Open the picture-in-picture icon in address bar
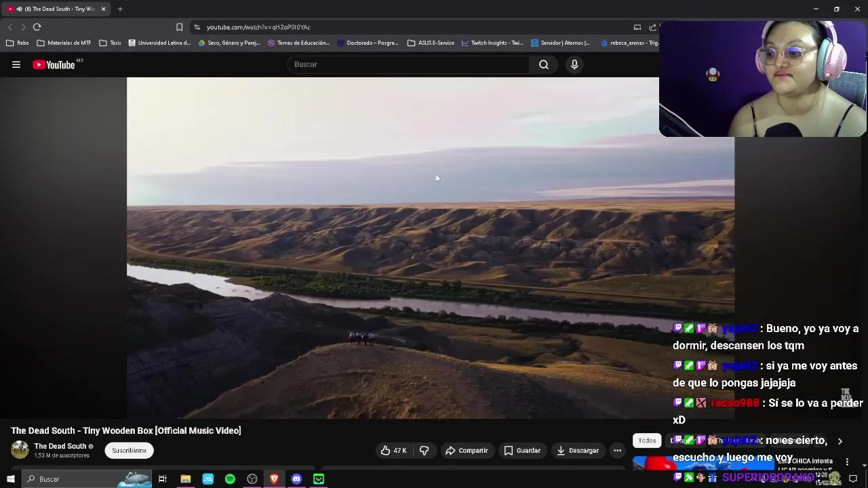Screen dimensions: 868x488 637,27
